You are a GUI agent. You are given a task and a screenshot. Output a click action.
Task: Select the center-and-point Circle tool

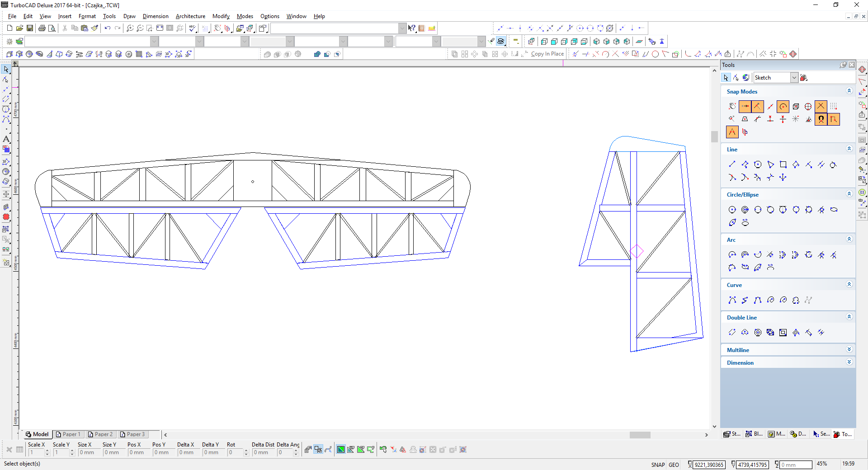click(732, 210)
